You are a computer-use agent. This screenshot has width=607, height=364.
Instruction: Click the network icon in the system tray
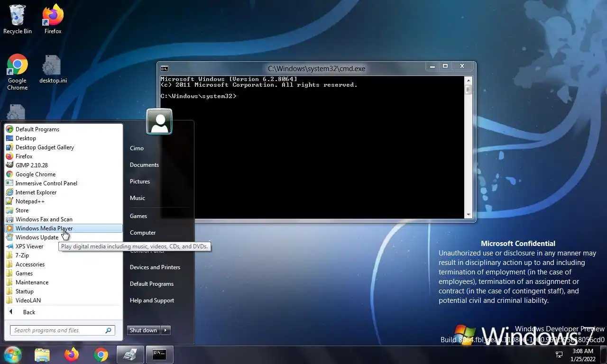(x=559, y=355)
